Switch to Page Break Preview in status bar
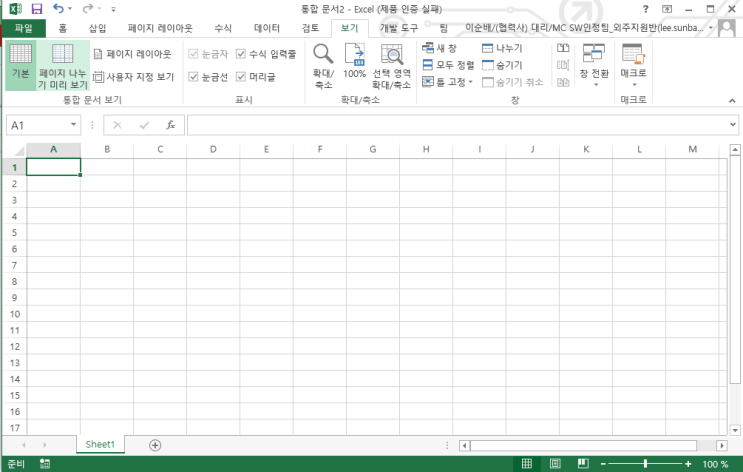 (x=583, y=463)
